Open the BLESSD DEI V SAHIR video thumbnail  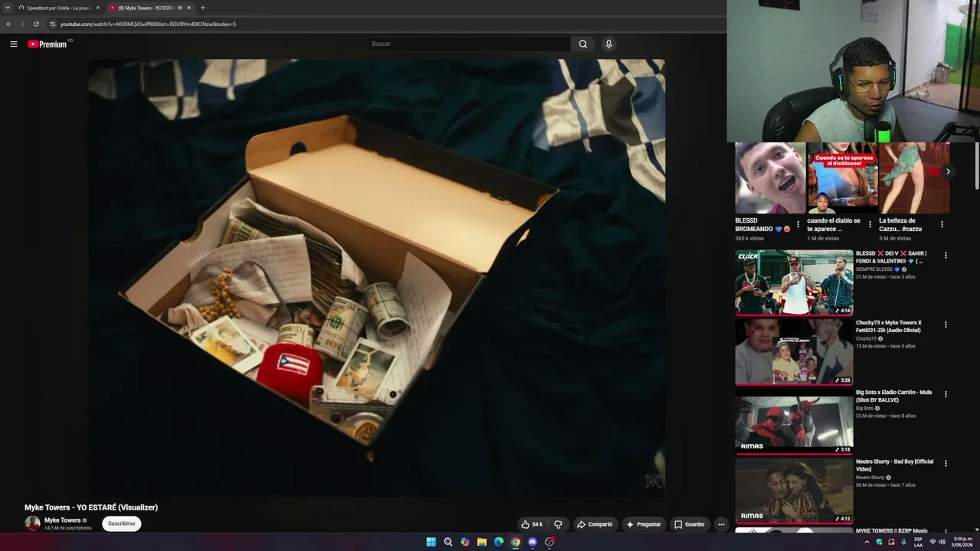tap(794, 282)
